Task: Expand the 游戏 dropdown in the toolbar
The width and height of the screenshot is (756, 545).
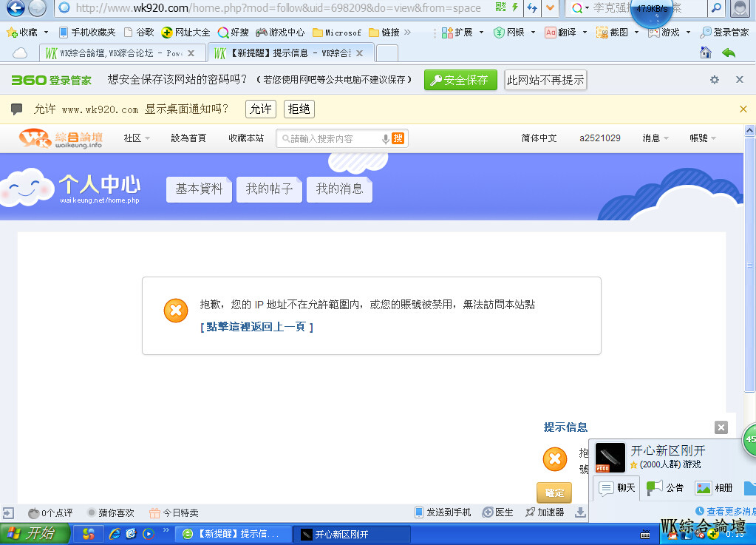Action: coord(688,33)
